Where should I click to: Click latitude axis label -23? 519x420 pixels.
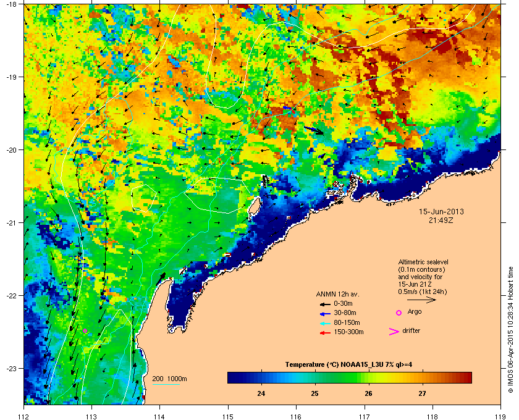click(11, 368)
